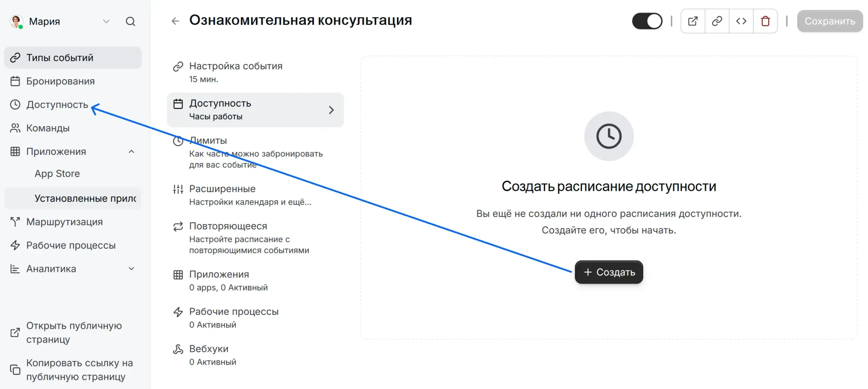Go back using the left arrow
Image resolution: width=868 pixels, height=389 pixels.
[x=175, y=21]
